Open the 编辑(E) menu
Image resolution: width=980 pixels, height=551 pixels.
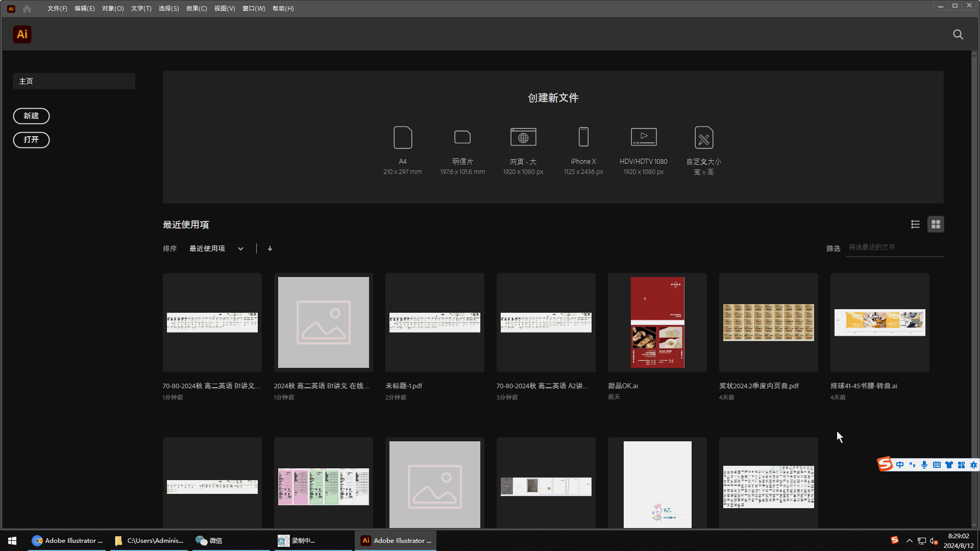[85, 9]
